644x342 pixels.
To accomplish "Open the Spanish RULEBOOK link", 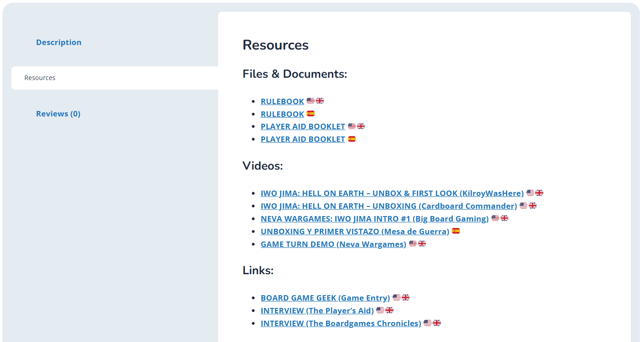I will click(282, 114).
